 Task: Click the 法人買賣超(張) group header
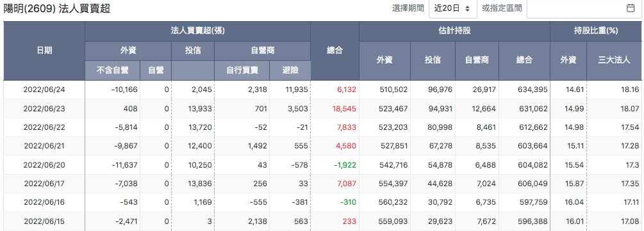[197, 31]
